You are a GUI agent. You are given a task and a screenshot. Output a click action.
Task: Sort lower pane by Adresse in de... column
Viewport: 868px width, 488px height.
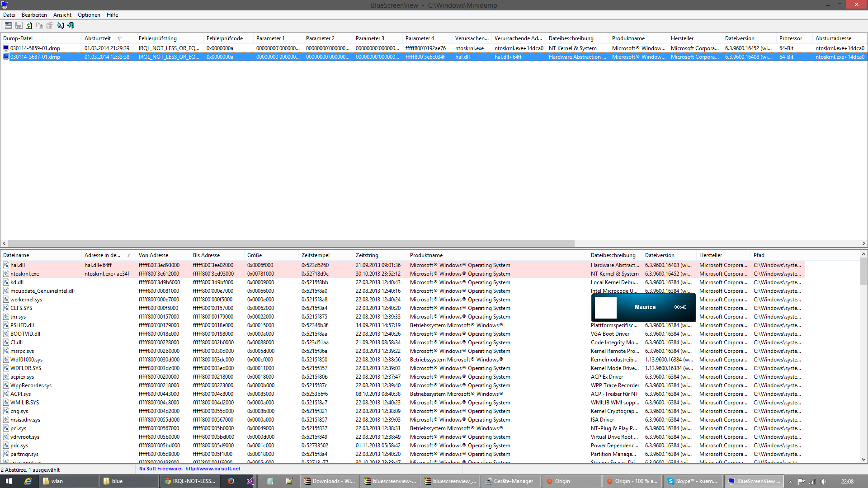[x=102, y=255]
